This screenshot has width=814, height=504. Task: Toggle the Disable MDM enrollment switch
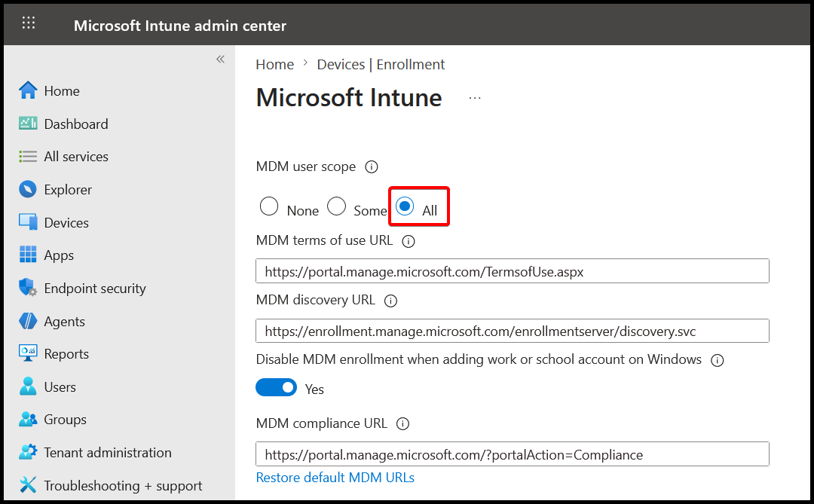(276, 388)
